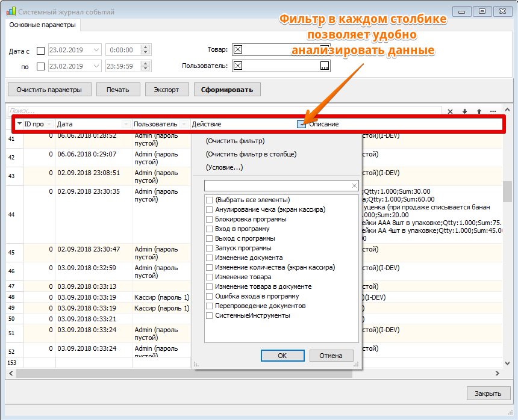Increase the 0:00:00 time spinner
Image resolution: width=518 pixels, height=420 pixels.
click(145, 47)
